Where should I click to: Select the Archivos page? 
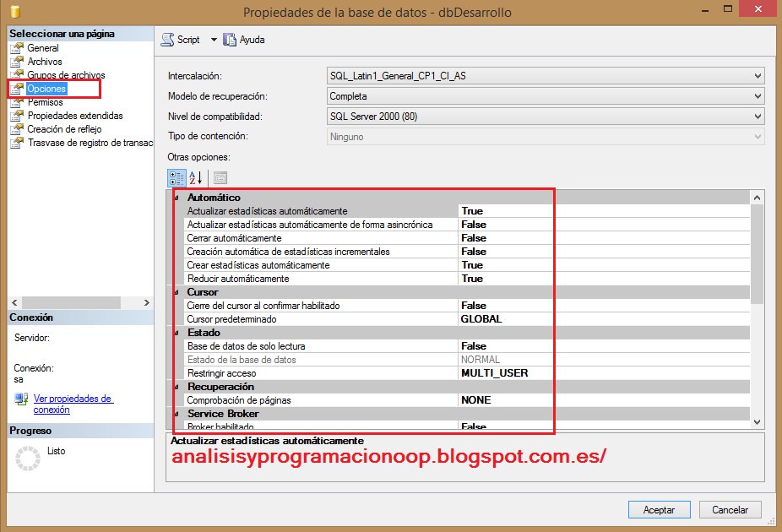(x=45, y=62)
